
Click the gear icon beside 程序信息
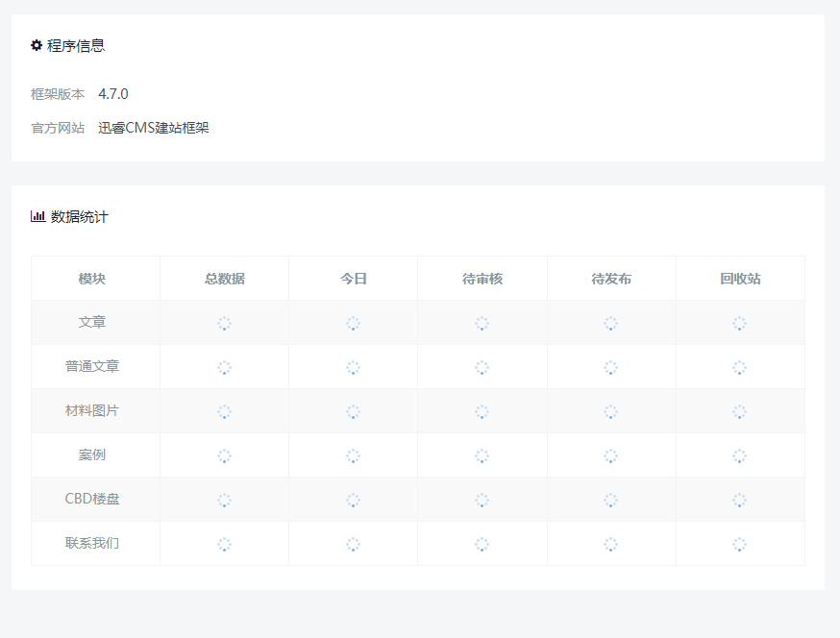coord(37,45)
